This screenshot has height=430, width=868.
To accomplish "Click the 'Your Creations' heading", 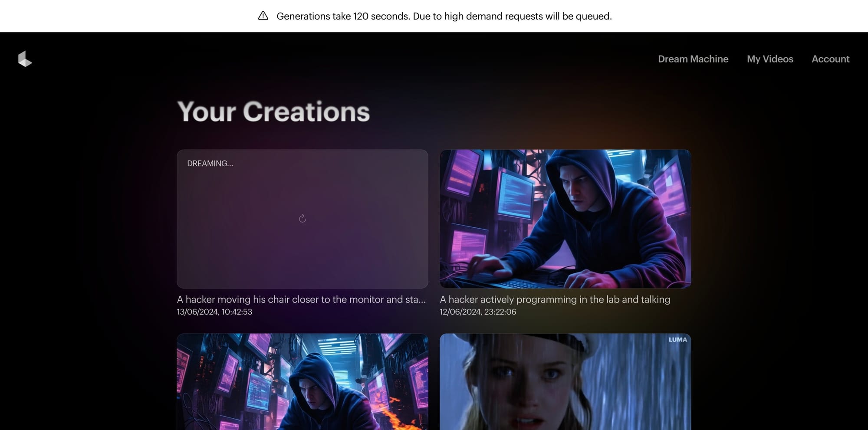I will pos(273,112).
